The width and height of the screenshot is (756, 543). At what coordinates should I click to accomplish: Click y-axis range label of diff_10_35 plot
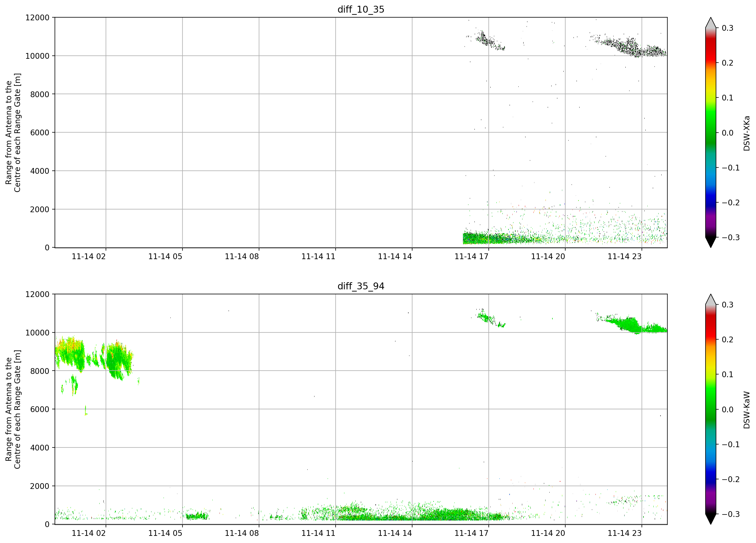(13, 132)
